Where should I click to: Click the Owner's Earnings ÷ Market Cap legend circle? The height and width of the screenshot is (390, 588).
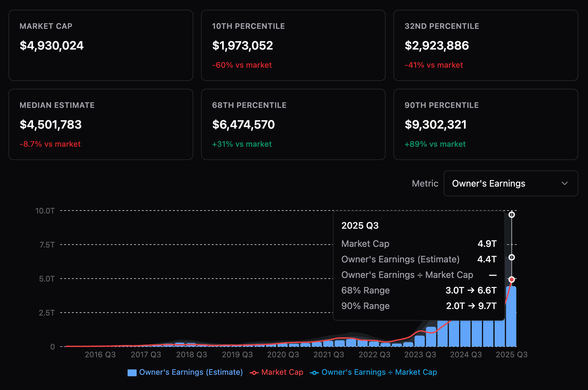click(314, 372)
